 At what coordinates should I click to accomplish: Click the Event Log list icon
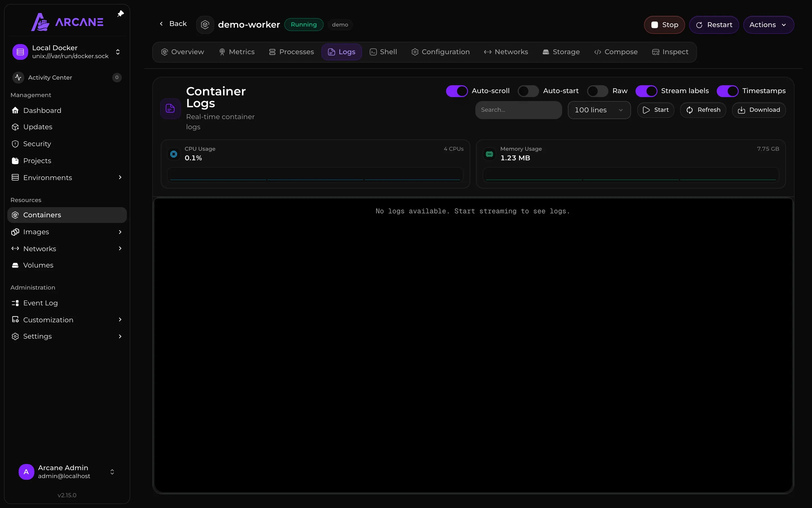point(15,303)
